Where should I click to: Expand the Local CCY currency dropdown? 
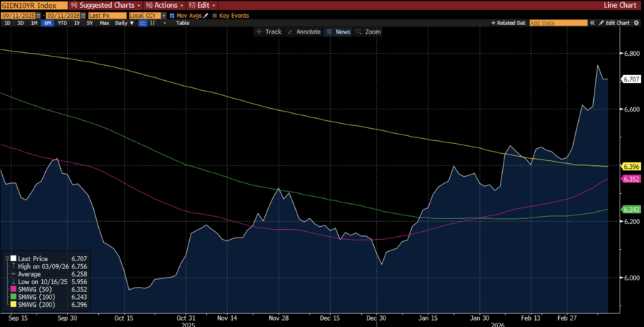[163, 15]
